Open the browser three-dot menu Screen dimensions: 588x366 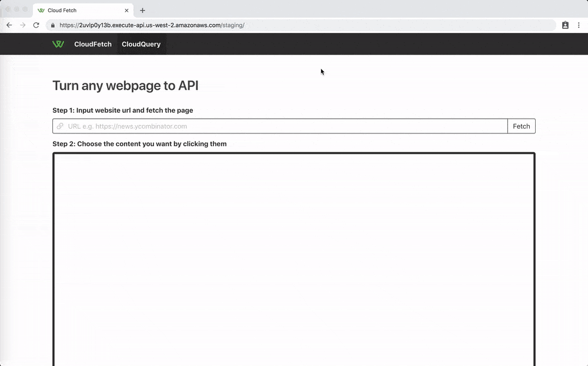[579, 25]
